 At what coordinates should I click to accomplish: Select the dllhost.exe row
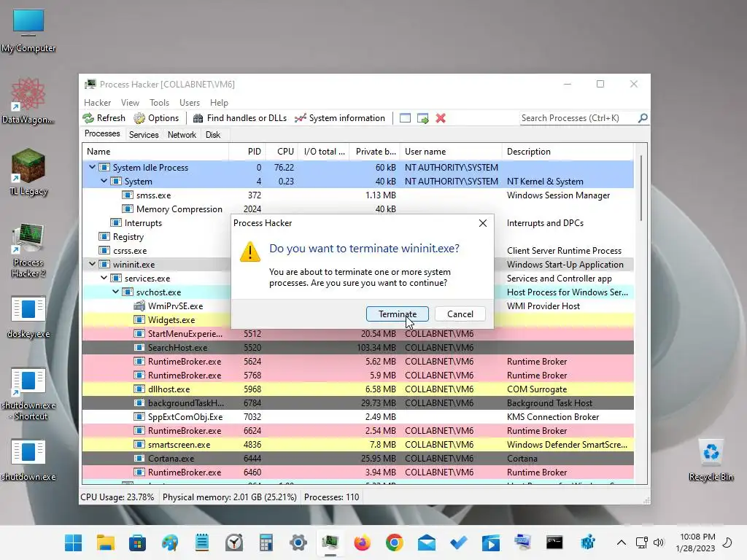[x=357, y=389]
